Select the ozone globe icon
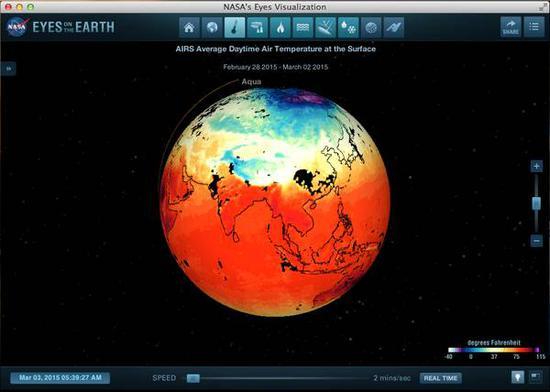Screen dimensions: 550x392 [371, 27]
